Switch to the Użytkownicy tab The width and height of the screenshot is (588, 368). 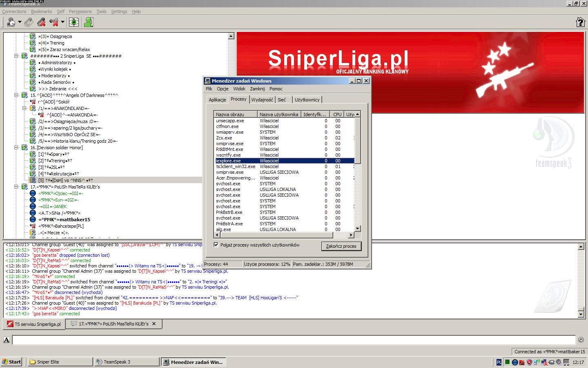(307, 100)
